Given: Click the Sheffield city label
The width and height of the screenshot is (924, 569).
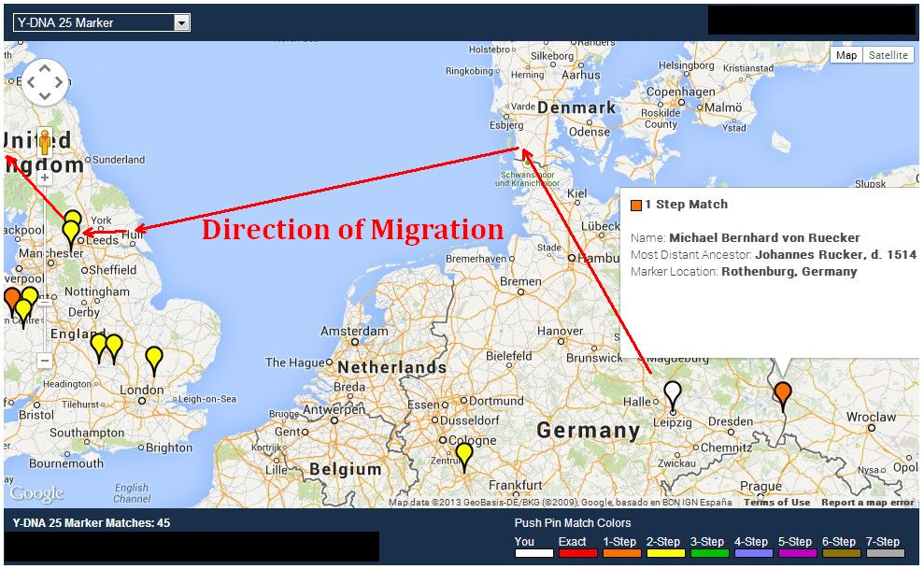Looking at the screenshot, I should 112,270.
